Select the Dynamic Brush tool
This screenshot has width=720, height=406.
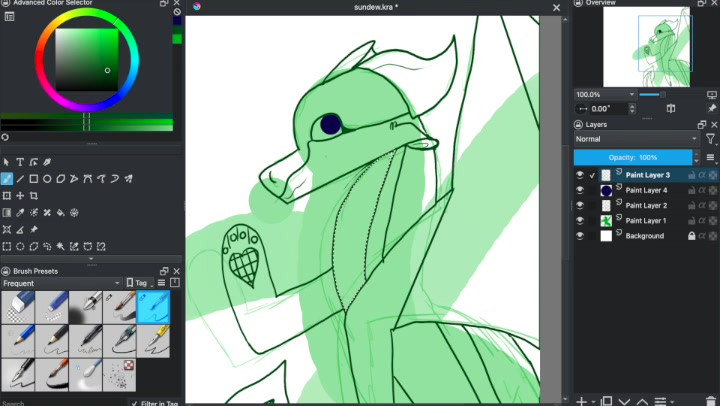click(x=115, y=179)
